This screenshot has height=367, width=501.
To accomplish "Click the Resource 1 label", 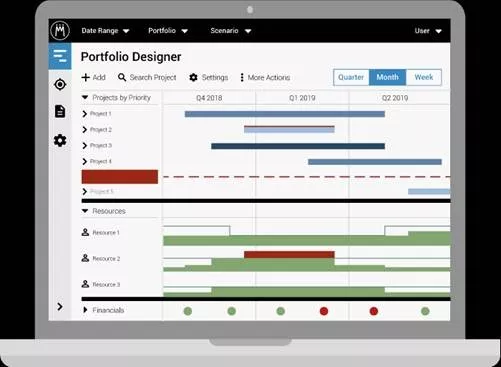I will (x=106, y=232).
